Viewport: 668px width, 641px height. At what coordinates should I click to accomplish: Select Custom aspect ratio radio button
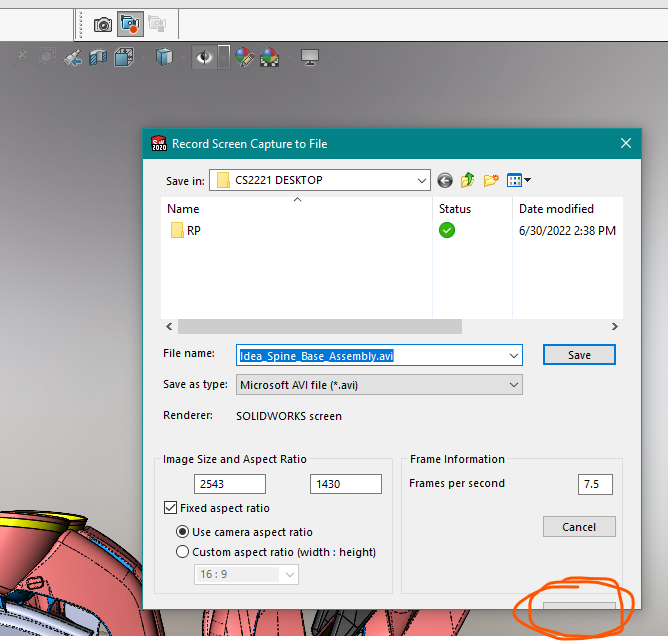tap(182, 552)
